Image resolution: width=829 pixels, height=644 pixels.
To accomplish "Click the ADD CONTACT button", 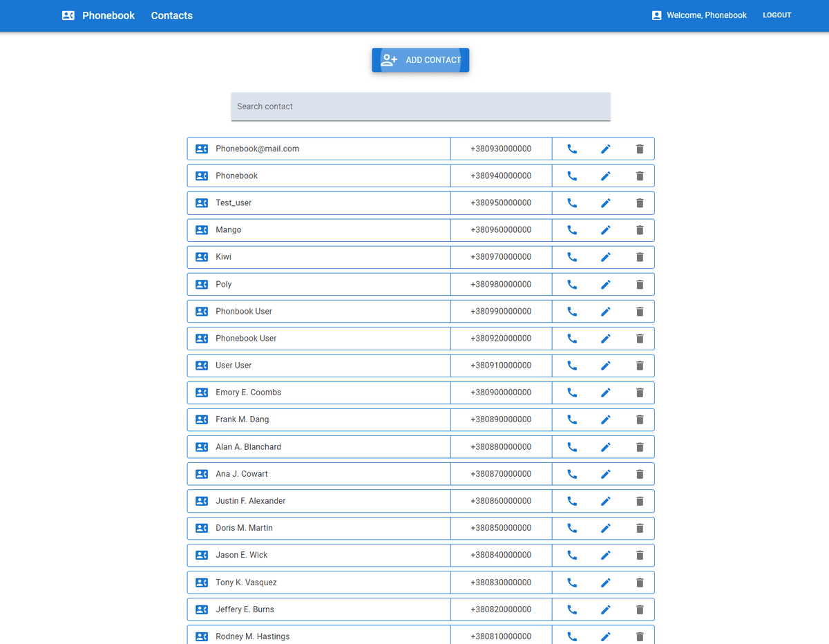I will [x=421, y=60].
